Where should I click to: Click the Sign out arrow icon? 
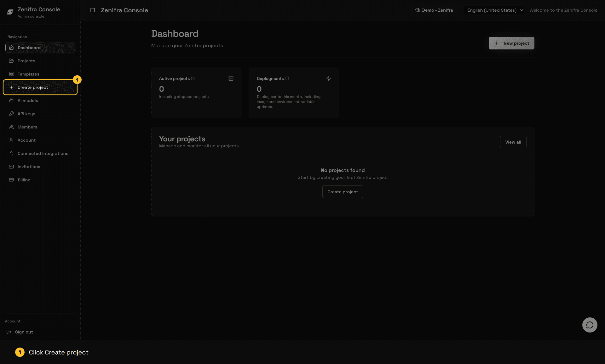tap(9, 332)
